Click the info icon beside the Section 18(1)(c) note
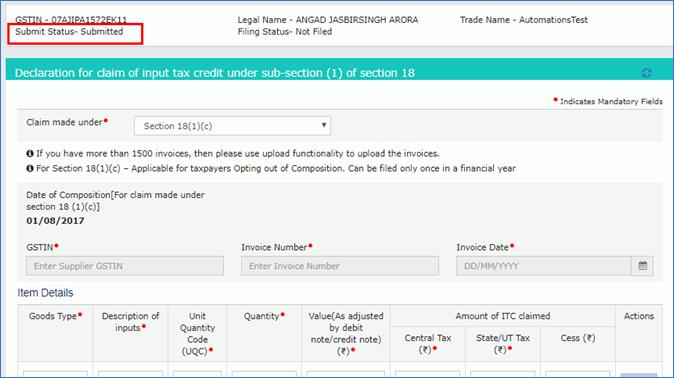The image size is (674, 378). (x=30, y=168)
